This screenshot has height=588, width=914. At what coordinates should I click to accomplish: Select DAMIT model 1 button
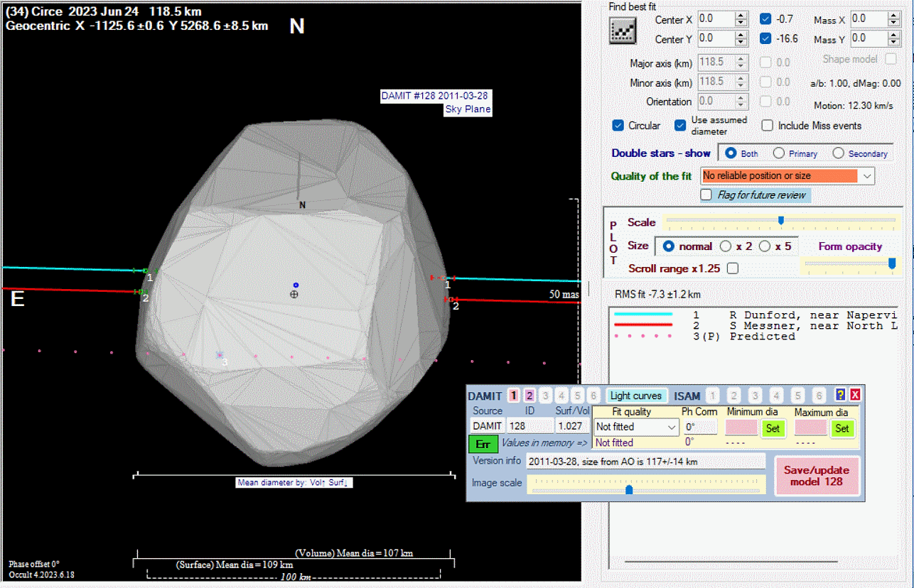[x=513, y=396]
